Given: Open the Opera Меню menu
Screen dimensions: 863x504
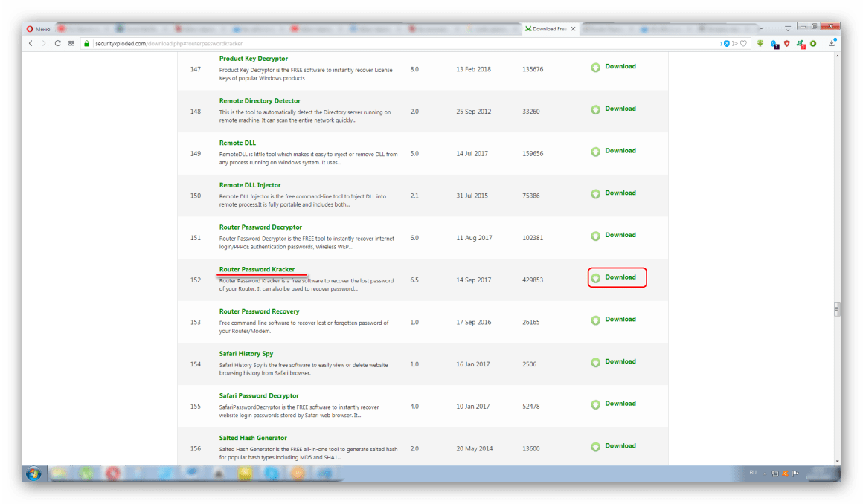Looking at the screenshot, I should 40,28.
